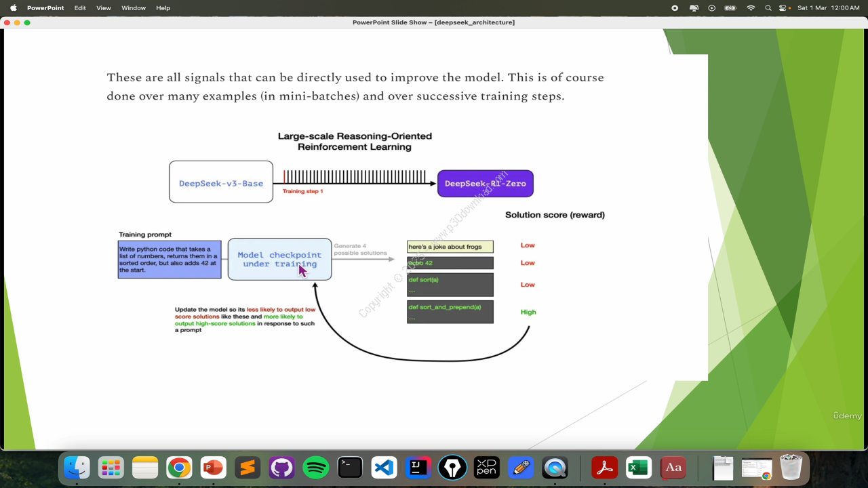This screenshot has height=488, width=868.
Task: Switch to PowerPoint in the dock
Action: [x=213, y=467]
